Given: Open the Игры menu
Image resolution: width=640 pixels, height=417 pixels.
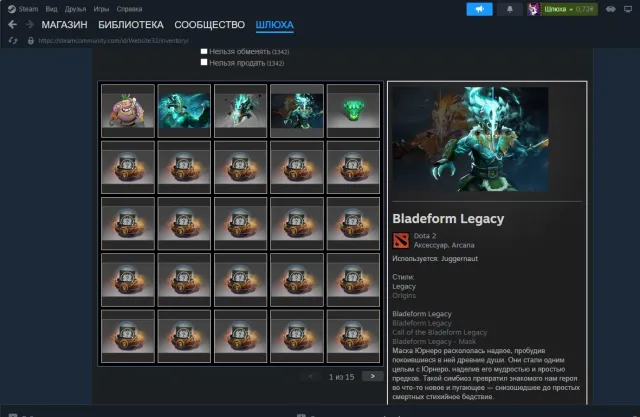Looking at the screenshot, I should click(x=101, y=9).
